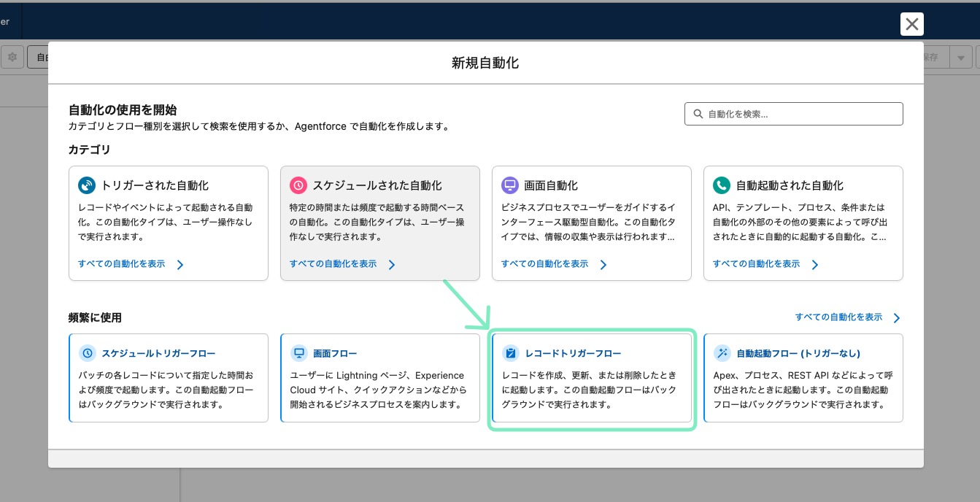The height and width of the screenshot is (502, 980).
Task: Click the magnifier icon in the search box
Action: click(x=698, y=114)
